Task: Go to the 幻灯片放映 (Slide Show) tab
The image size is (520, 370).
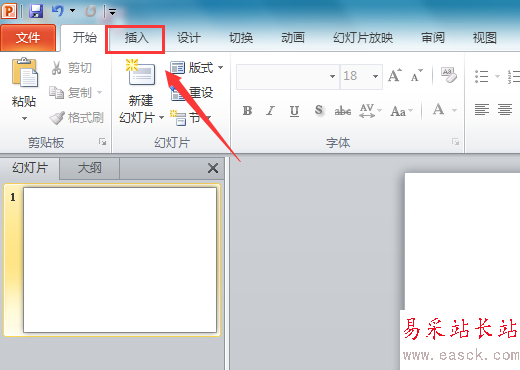Action: pyautogui.click(x=363, y=38)
